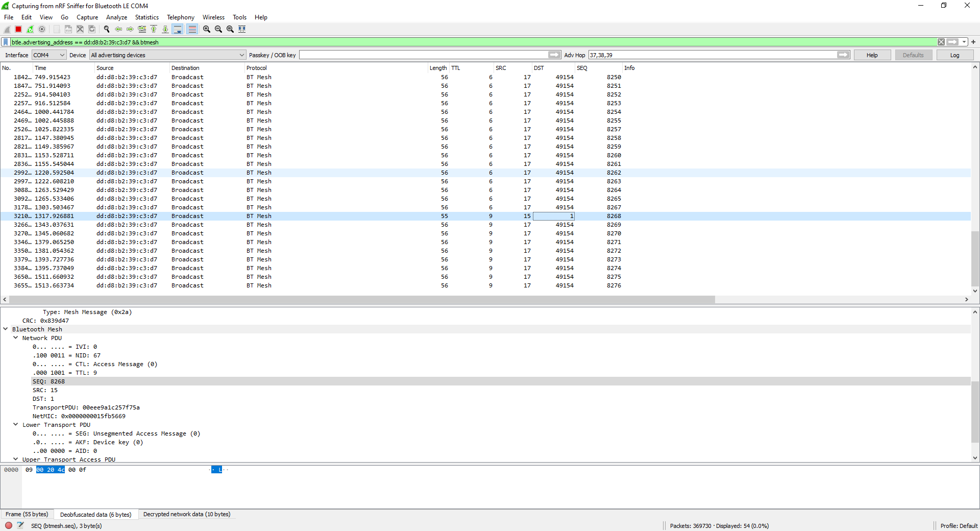Viewport: 980px width, 531px height.
Task: Collapse the Lower Transport PDU section
Action: click(16, 425)
